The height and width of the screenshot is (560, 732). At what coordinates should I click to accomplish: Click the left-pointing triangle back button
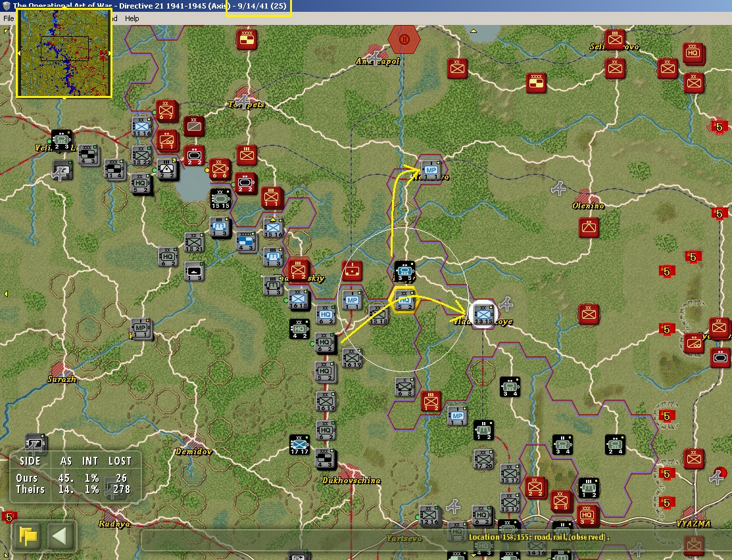[x=60, y=536]
